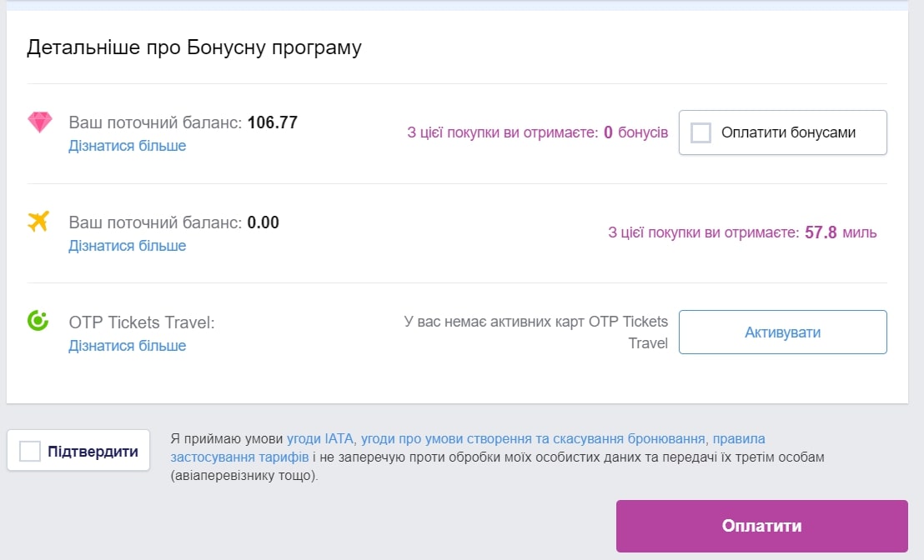Check the Підтвердити confirmation checkbox
This screenshot has height=560, width=924.
[30, 451]
